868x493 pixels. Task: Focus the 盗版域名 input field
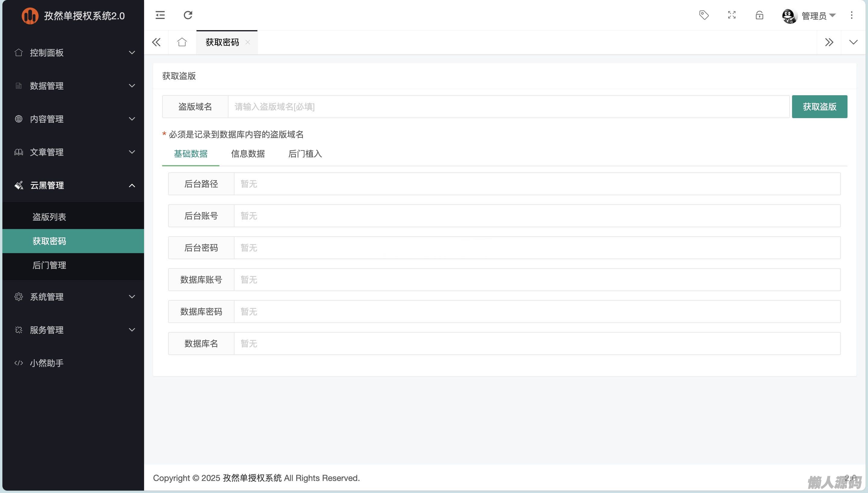pos(508,107)
